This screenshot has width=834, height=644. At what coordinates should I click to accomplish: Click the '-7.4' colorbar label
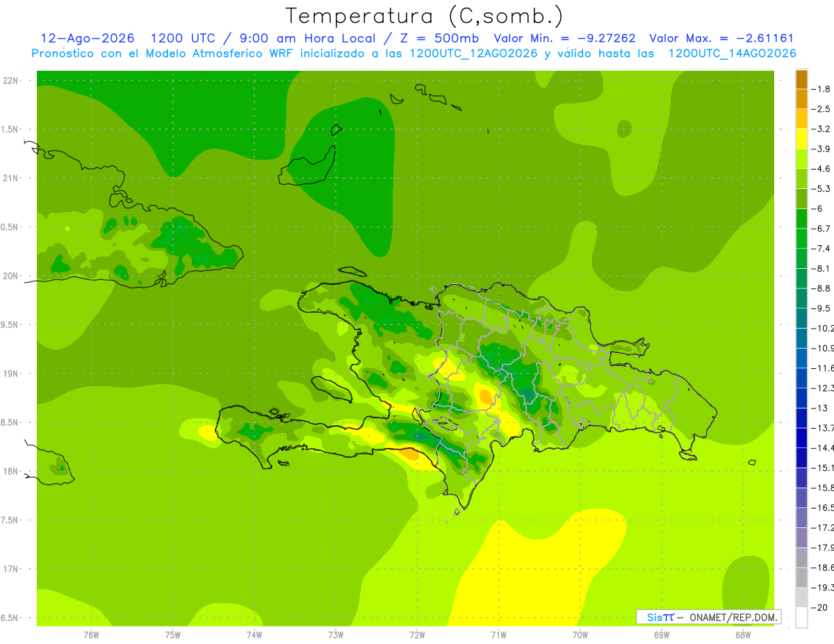(x=821, y=249)
